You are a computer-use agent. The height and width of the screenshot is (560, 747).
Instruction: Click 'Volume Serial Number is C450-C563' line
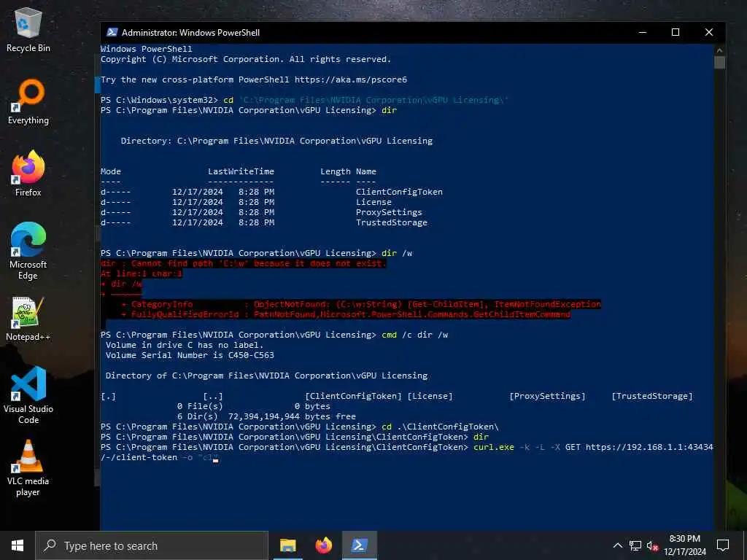point(190,355)
